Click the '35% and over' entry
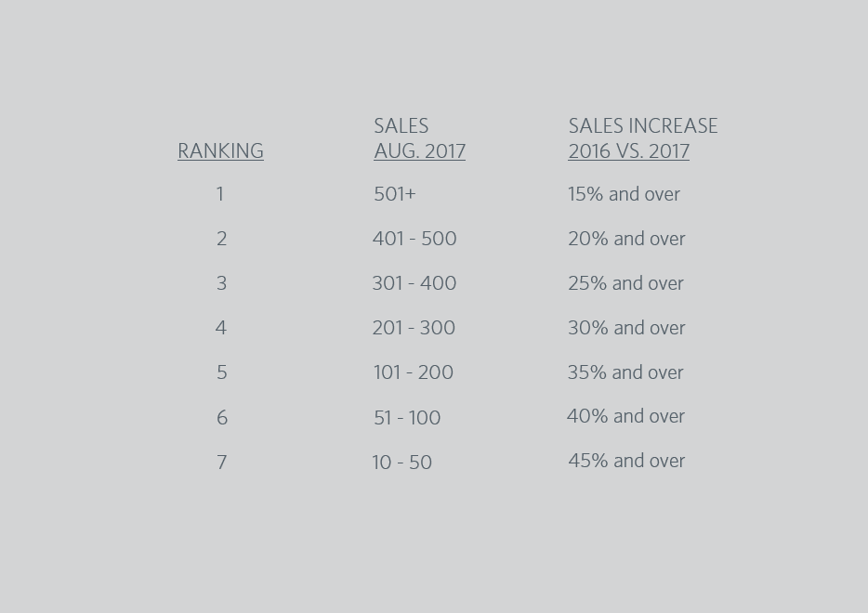Screen dimensions: 868x613 [625, 372]
